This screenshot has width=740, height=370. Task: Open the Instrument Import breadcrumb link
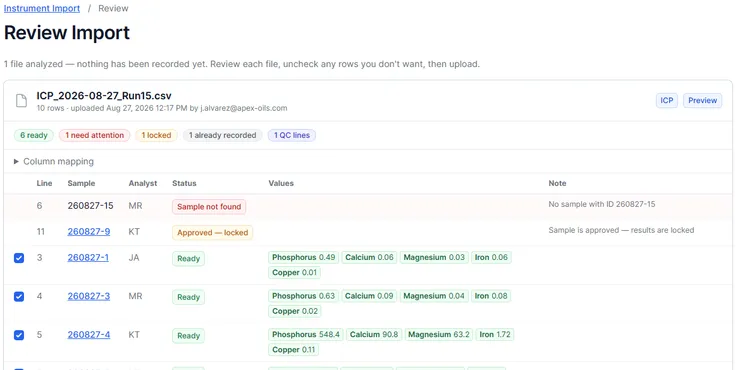coord(42,8)
